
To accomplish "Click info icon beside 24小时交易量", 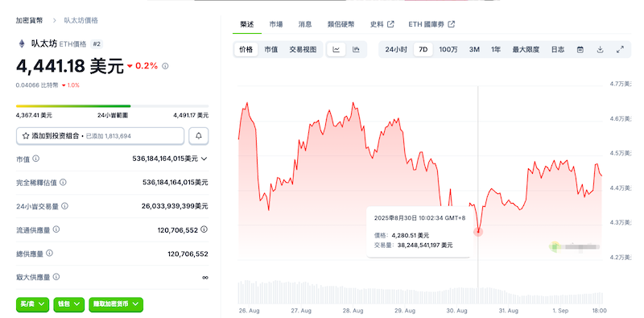I will click(x=65, y=206).
